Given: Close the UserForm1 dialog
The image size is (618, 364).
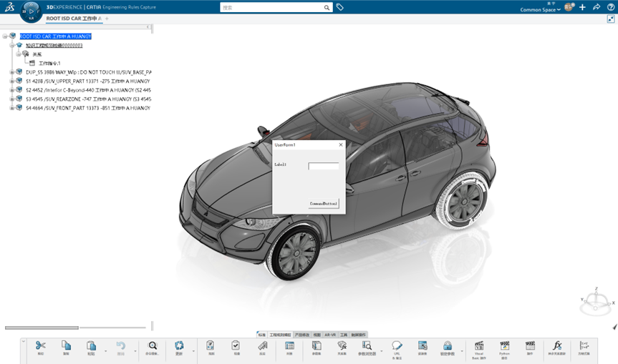Looking at the screenshot, I should [341, 144].
